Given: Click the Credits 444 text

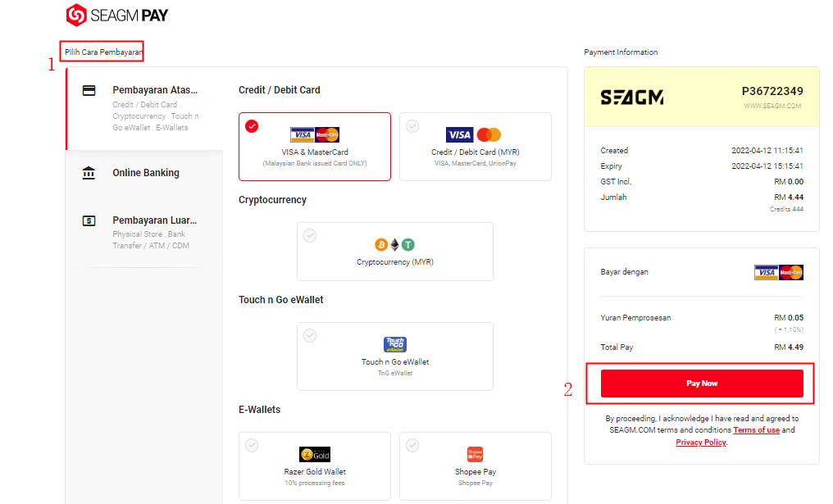Looking at the screenshot, I should click(x=786, y=209).
